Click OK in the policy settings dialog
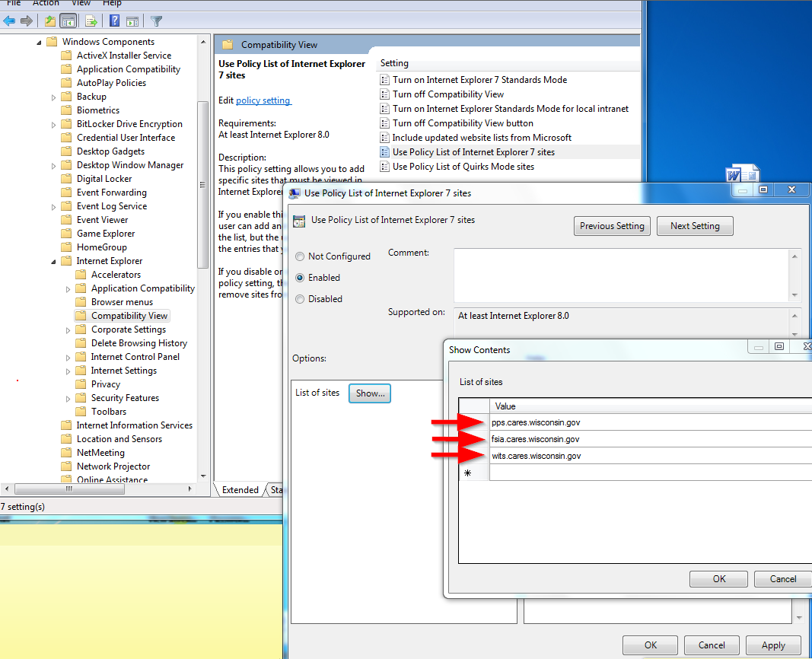The width and height of the screenshot is (812, 659). pyautogui.click(x=651, y=645)
